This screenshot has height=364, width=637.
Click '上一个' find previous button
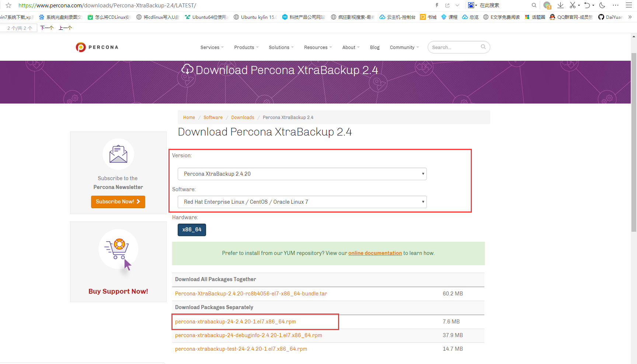65,28
